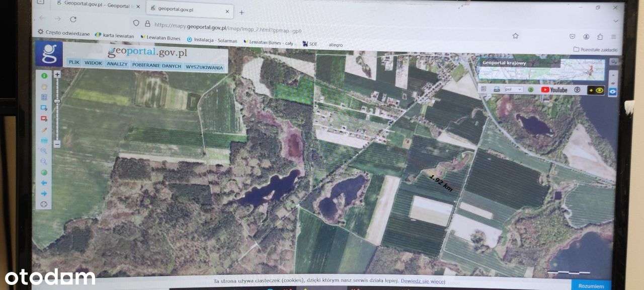Viewport: 644px width, 290px height.
Task: Click the print icon in map panel
Action: point(496,89)
